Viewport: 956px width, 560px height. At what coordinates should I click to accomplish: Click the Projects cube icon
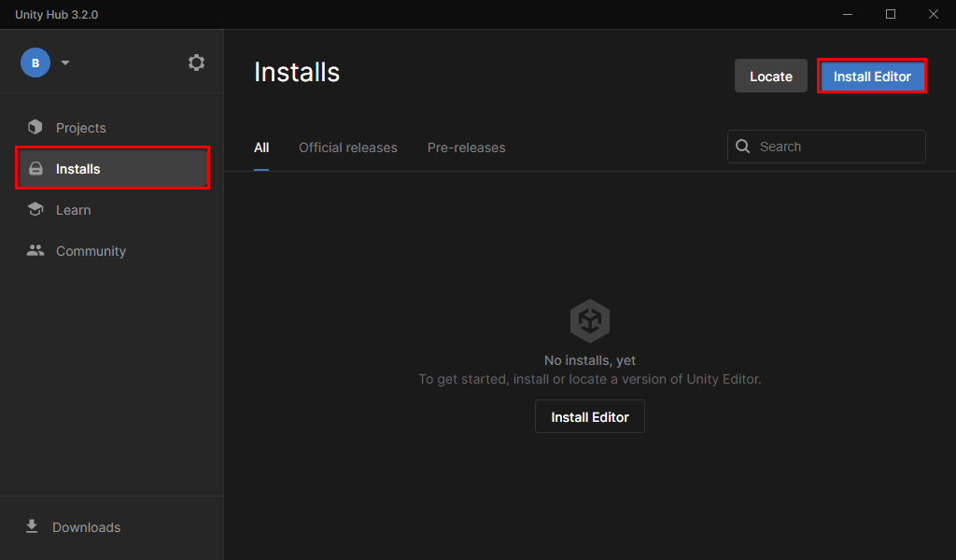35,127
